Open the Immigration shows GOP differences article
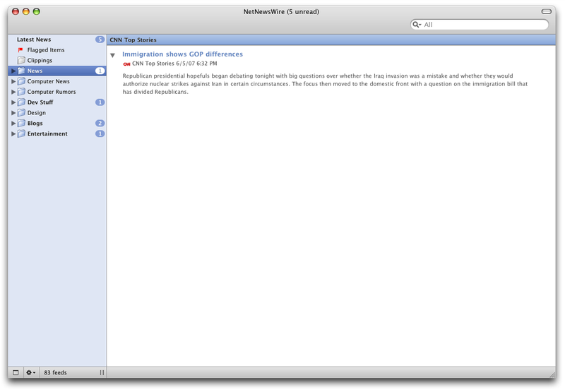The height and width of the screenshot is (392, 565). pos(182,54)
